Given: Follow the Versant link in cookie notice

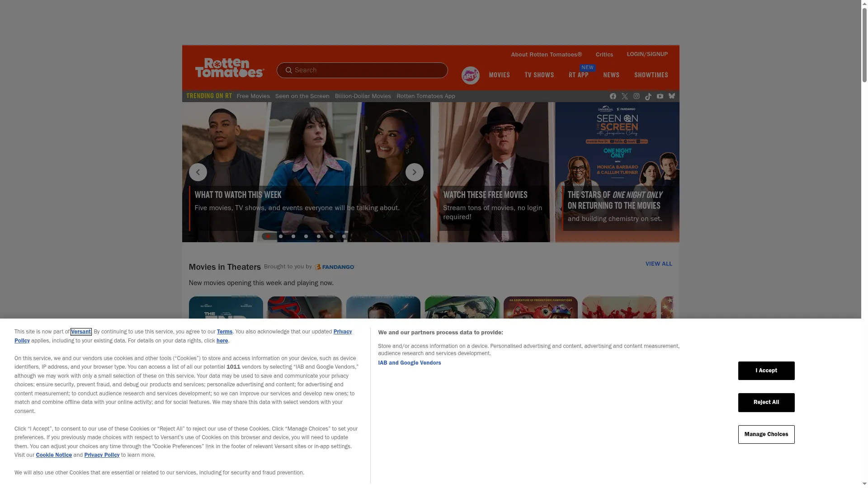Looking at the screenshot, I should click(81, 332).
